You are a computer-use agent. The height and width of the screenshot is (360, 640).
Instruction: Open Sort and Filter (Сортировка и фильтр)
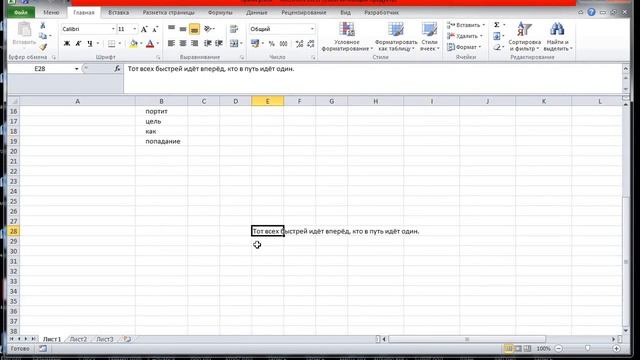pos(524,36)
